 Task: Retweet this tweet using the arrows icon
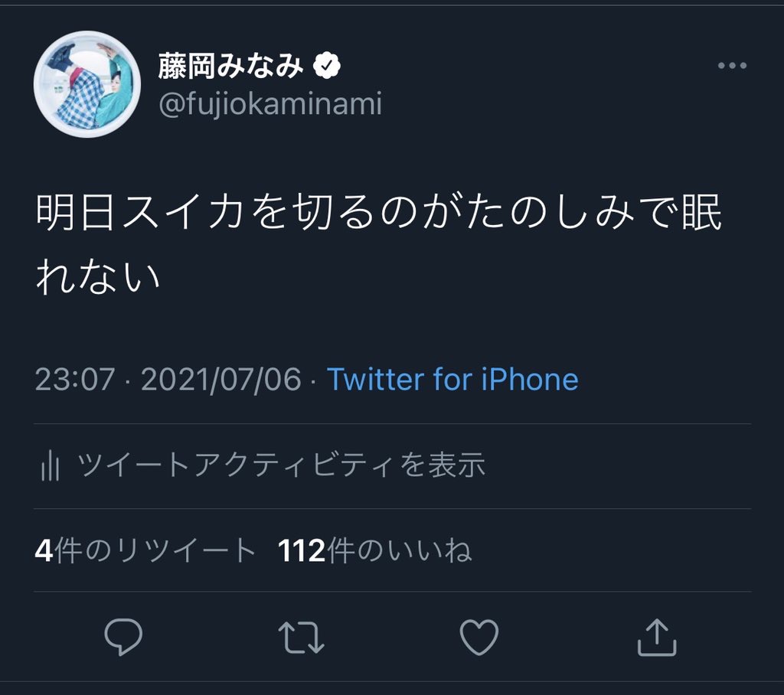[301, 637]
